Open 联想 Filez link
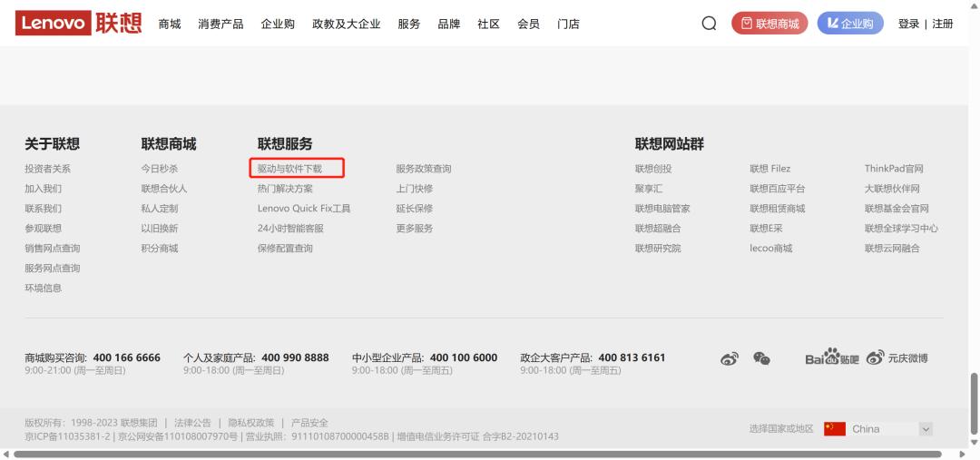The width and height of the screenshot is (980, 460). [x=770, y=169]
